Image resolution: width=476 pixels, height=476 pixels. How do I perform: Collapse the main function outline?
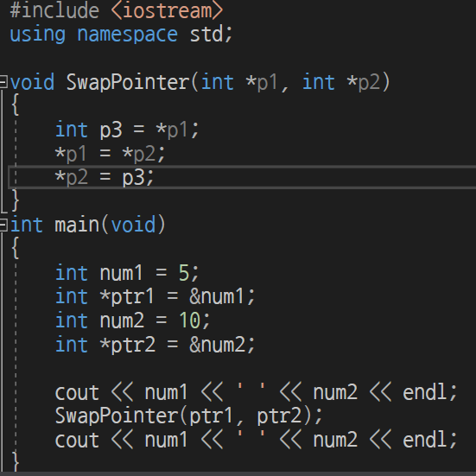[3, 225]
